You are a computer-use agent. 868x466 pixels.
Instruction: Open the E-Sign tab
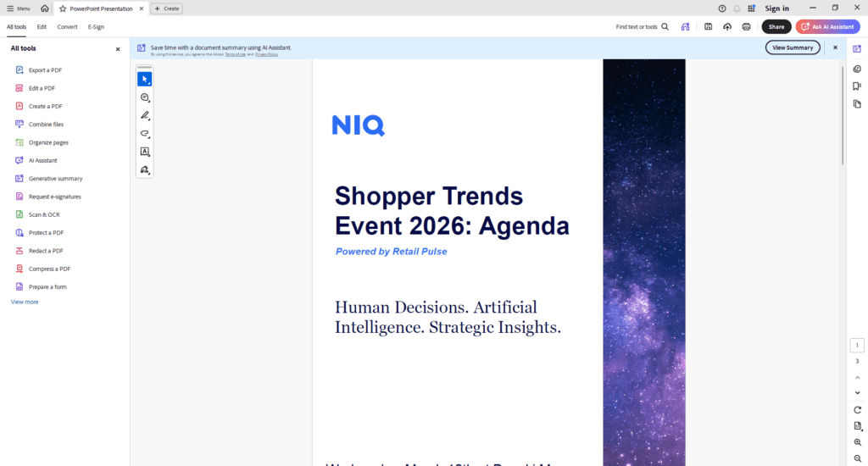pyautogui.click(x=96, y=27)
